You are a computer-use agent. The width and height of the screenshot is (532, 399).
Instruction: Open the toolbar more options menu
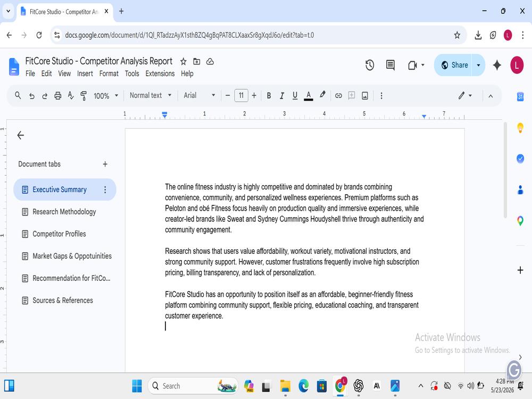pyautogui.click(x=381, y=96)
